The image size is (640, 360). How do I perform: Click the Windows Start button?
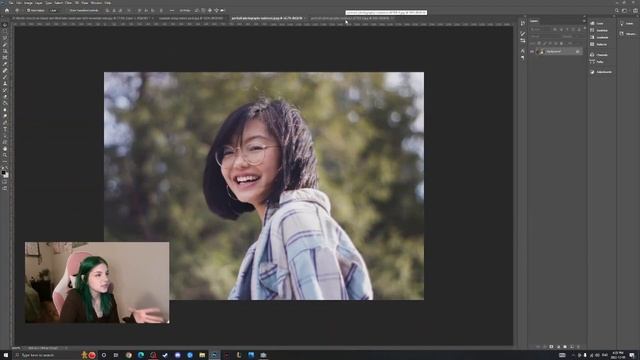(6, 355)
